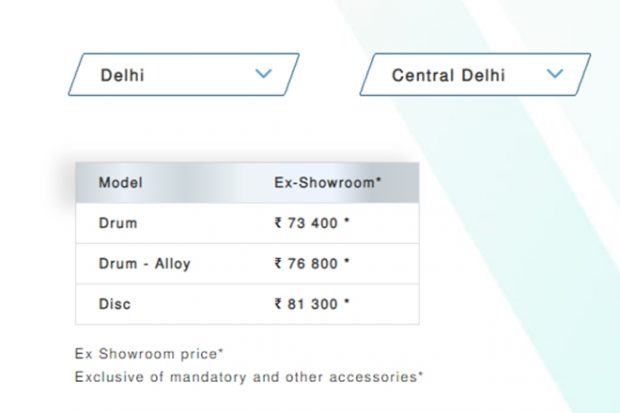Click the asterisk after the 73 400 price
The width and height of the screenshot is (620, 413).
tap(347, 222)
